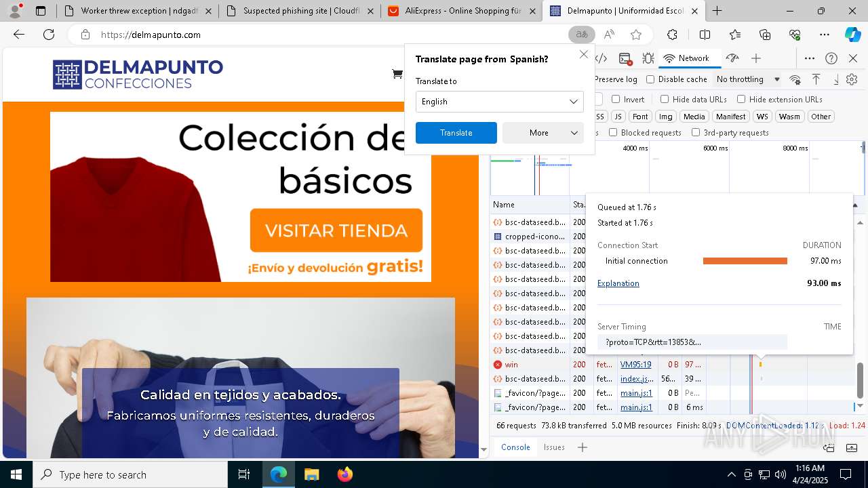The height and width of the screenshot is (488, 868).
Task: Add another tool to DevTools tab bar
Action: [756, 58]
